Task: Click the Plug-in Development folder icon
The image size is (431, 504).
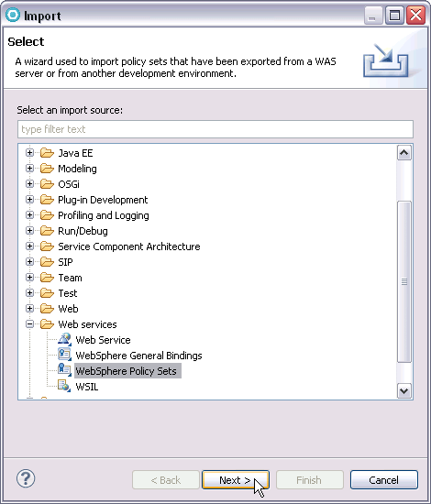Action: [47, 200]
